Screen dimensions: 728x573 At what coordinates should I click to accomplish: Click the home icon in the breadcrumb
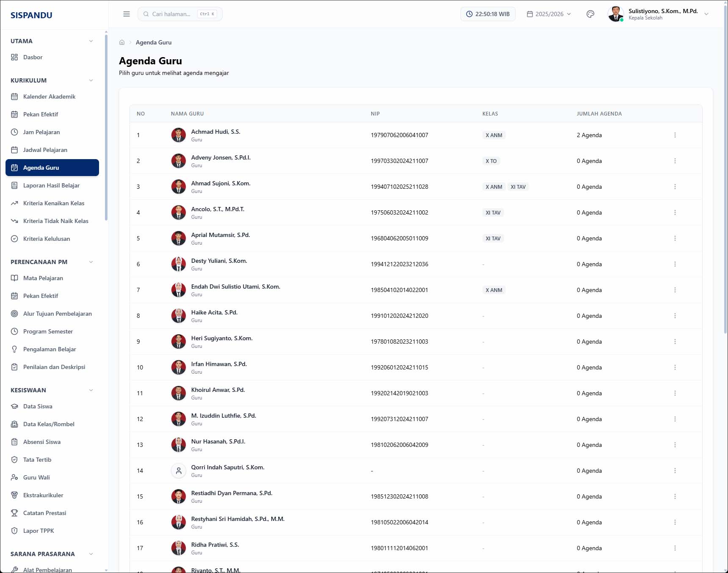coord(122,42)
